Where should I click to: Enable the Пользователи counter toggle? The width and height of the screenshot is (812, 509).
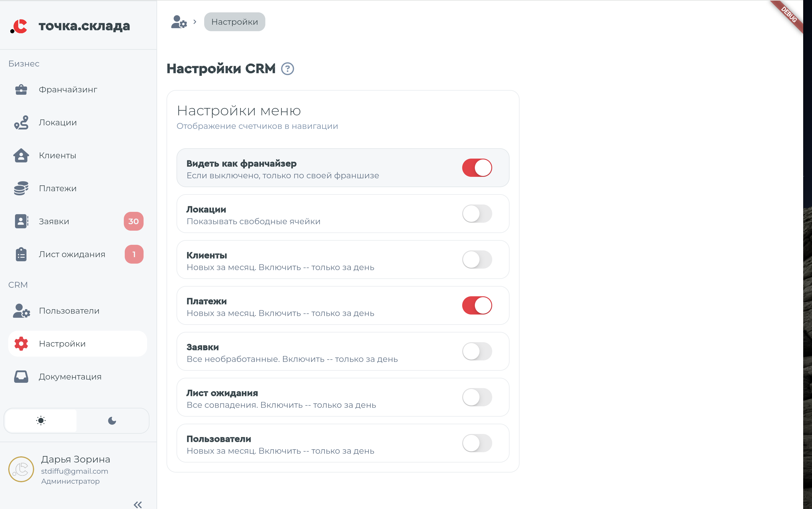[477, 443]
